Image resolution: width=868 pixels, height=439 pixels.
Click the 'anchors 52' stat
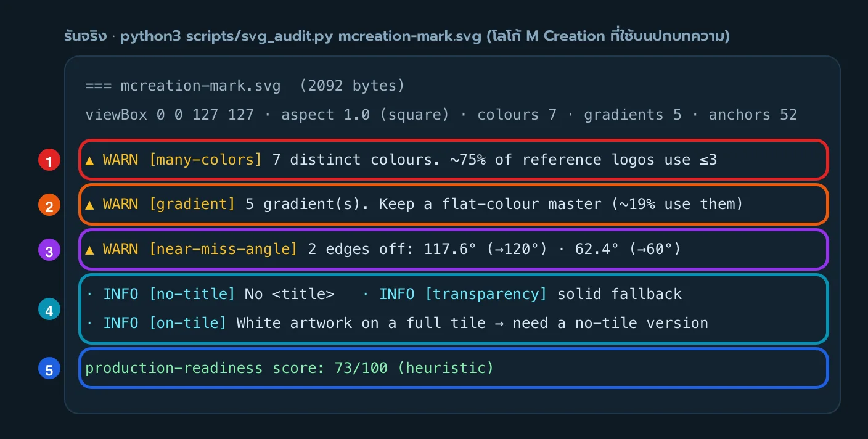click(753, 115)
